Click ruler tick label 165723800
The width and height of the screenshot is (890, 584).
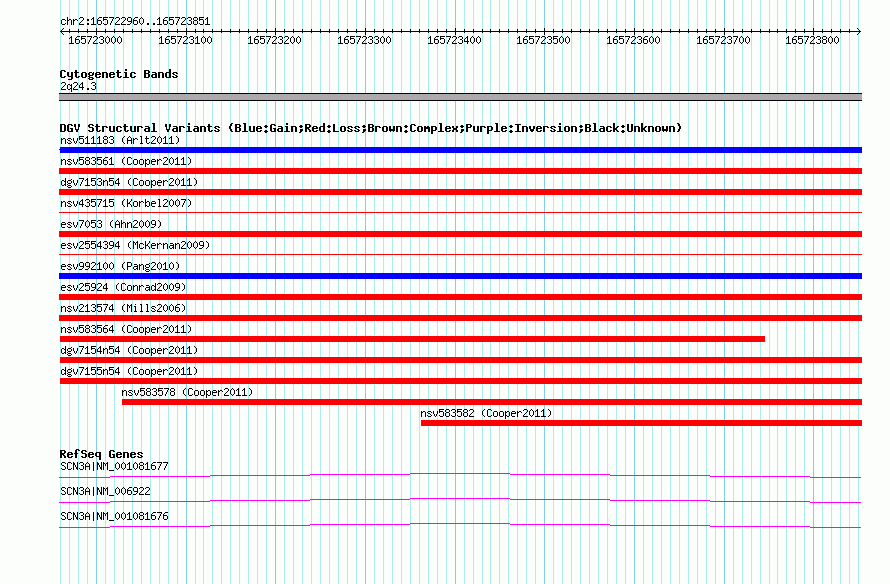coord(812,40)
